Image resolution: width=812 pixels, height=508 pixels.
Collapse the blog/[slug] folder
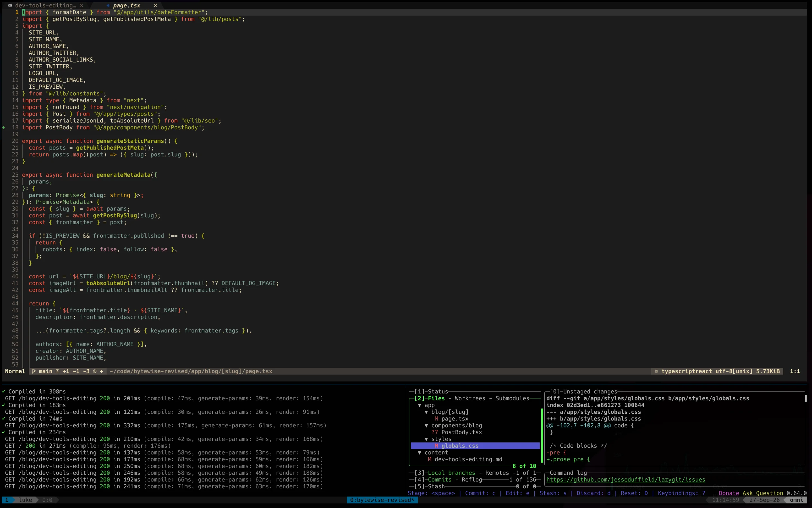tap(426, 412)
